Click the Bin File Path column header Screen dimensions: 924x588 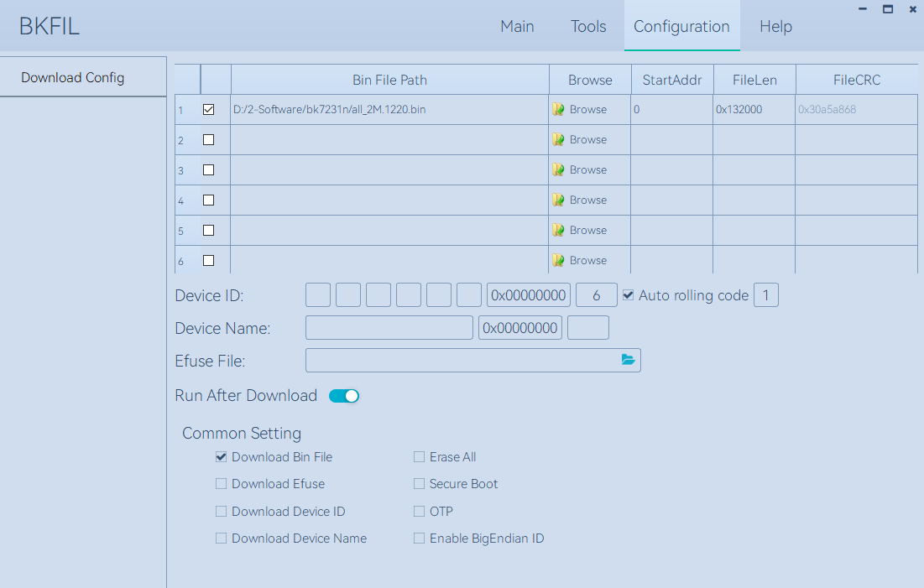(389, 80)
